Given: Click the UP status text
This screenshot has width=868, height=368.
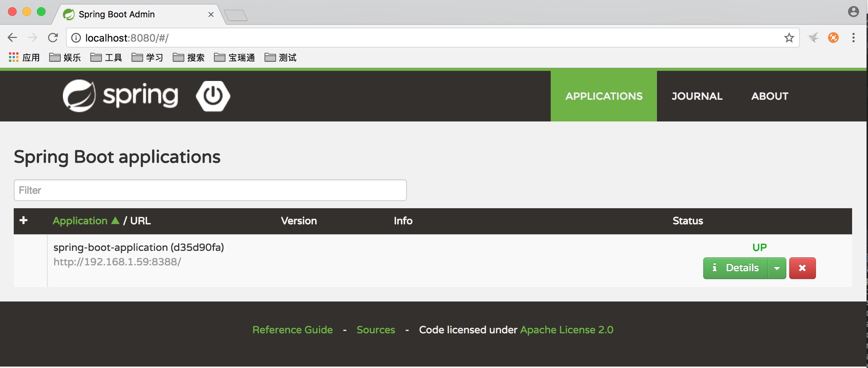Looking at the screenshot, I should pos(759,247).
